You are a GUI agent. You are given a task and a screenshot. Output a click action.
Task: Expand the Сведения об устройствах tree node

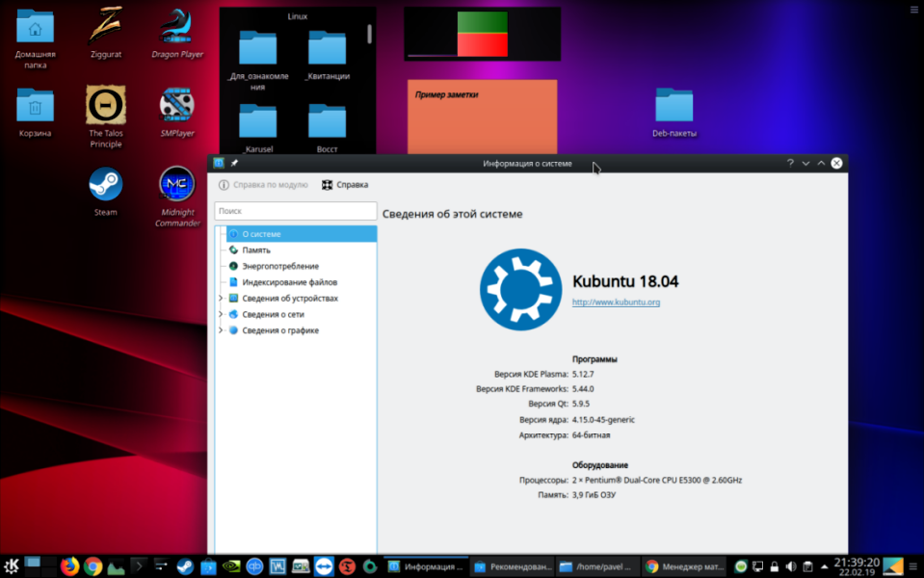221,299
